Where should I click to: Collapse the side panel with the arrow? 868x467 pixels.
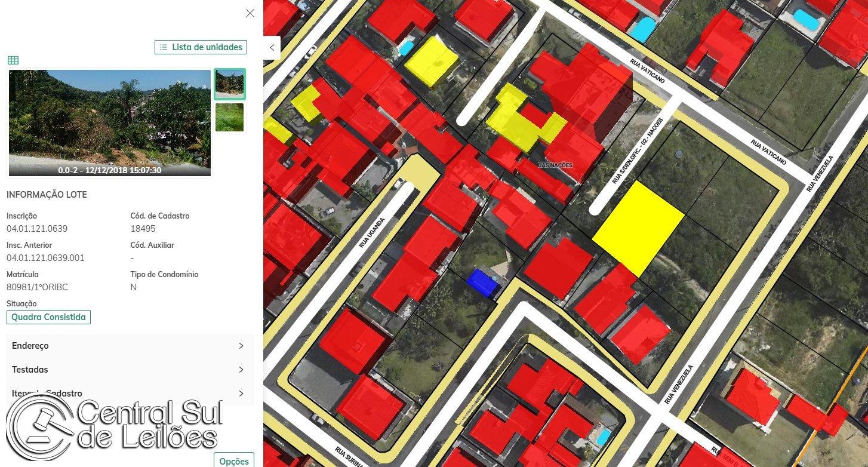point(272,47)
